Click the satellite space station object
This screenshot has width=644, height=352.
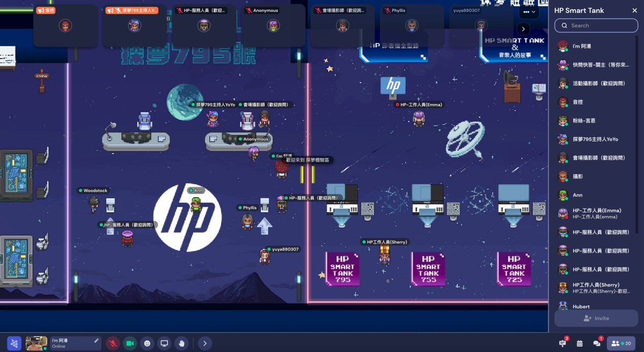coord(465,139)
